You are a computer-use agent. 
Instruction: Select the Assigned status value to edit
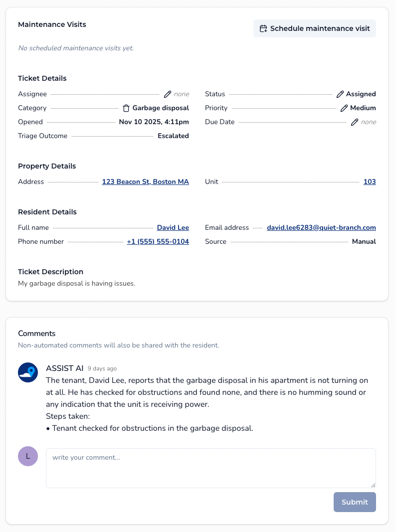(x=361, y=94)
